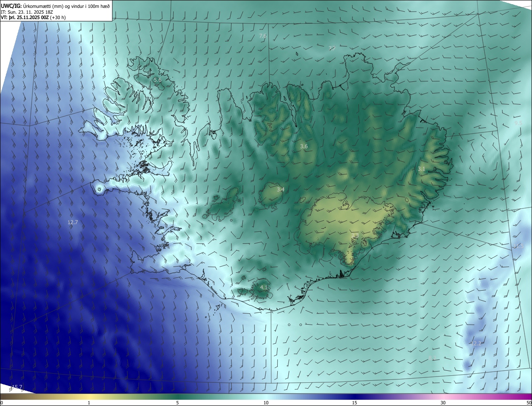Click the 'VT: þri. 25.11.2025 00Z (+30 h)' line
Image resolution: width=532 pixels, height=406 pixels.
33,17
